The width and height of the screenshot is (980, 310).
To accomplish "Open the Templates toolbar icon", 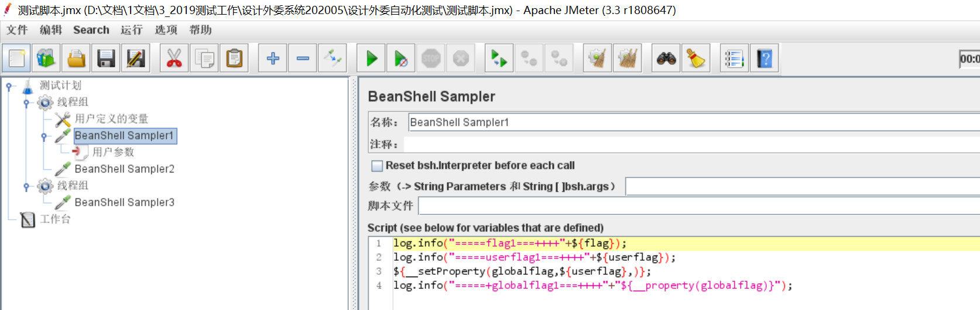I will 46,58.
